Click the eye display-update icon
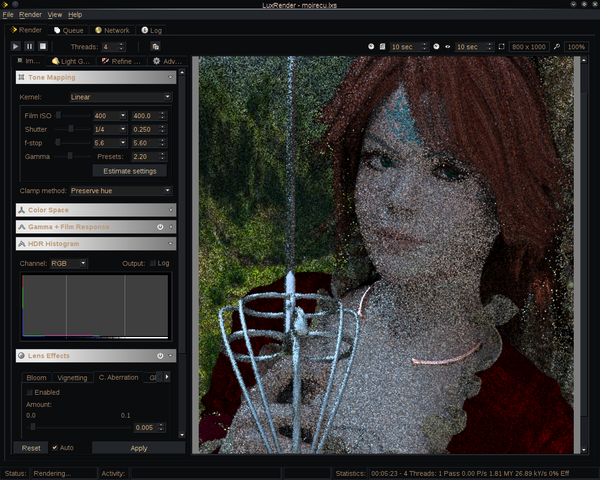 pyautogui.click(x=447, y=47)
